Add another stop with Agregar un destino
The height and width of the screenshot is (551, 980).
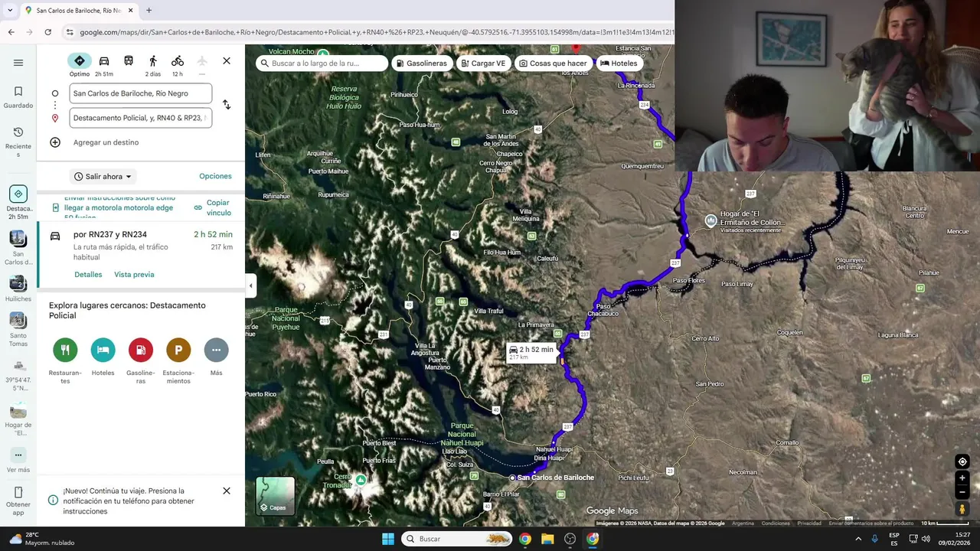[x=106, y=142]
